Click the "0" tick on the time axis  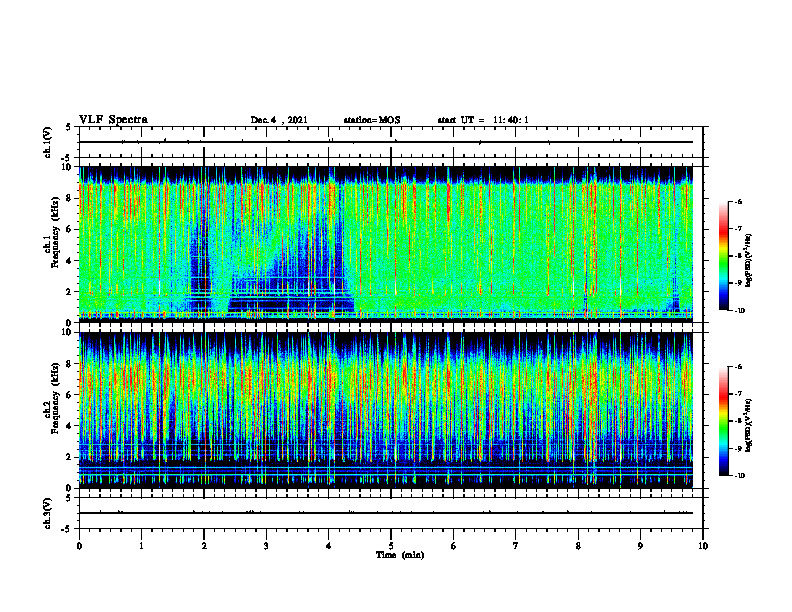click(x=79, y=546)
